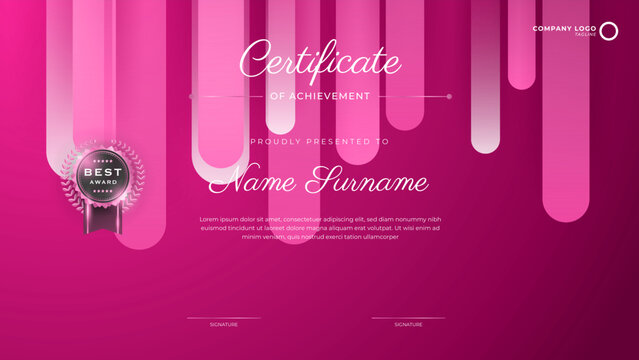Click the right 'SIGNATURE' label
639x360 pixels.
[x=408, y=325]
